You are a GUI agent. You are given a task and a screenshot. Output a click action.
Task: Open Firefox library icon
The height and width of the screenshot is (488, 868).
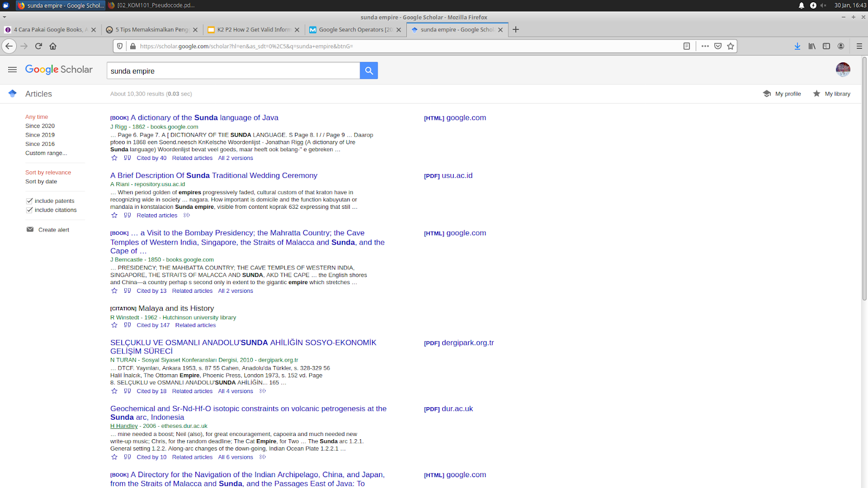pyautogui.click(x=812, y=46)
